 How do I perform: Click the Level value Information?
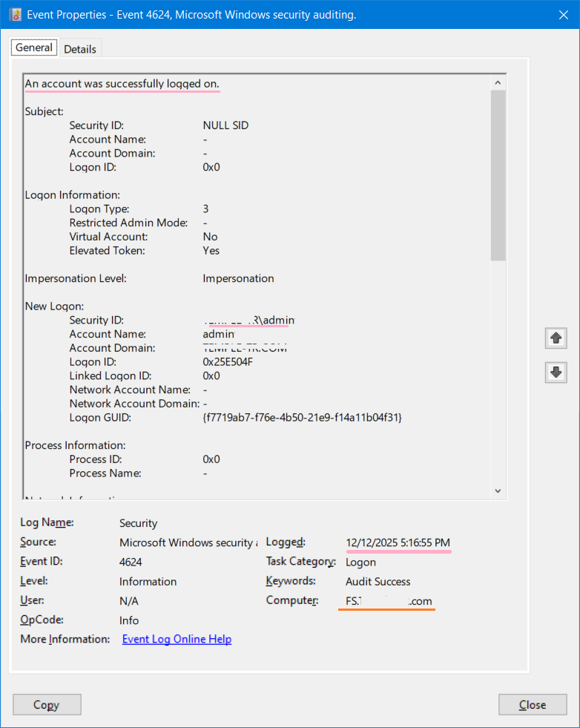148,581
